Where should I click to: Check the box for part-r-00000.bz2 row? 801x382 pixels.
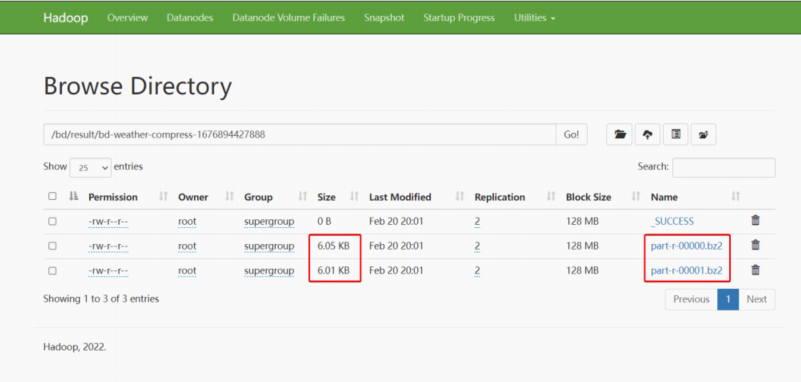(52, 246)
